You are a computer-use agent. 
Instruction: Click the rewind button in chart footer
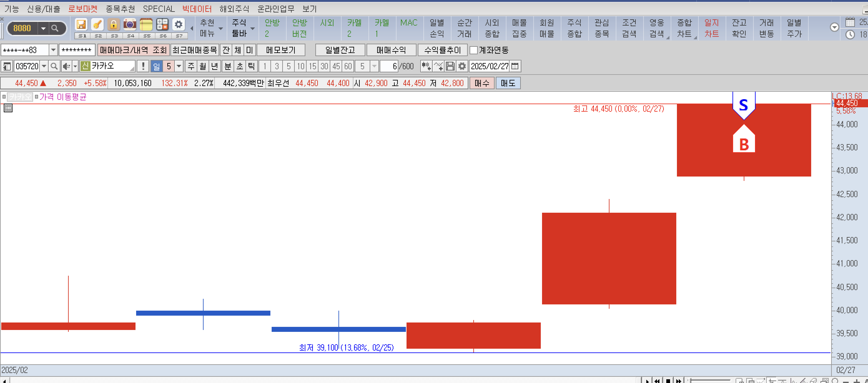pyautogui.click(x=657, y=381)
